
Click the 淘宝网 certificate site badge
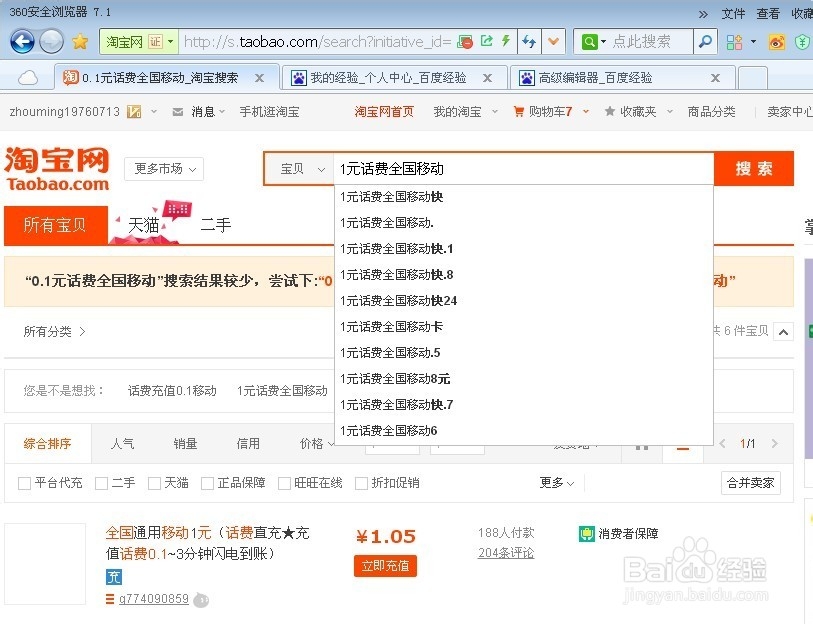coord(139,41)
